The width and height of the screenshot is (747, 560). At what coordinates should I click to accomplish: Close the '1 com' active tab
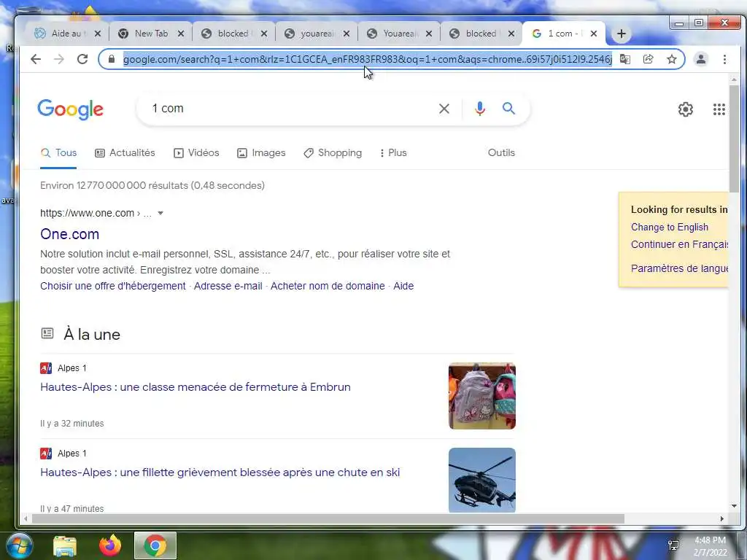click(594, 34)
